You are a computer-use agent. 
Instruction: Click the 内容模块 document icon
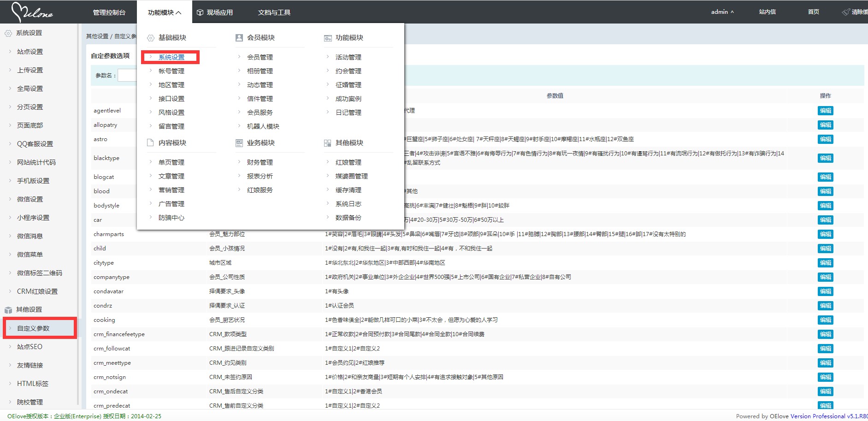point(150,143)
